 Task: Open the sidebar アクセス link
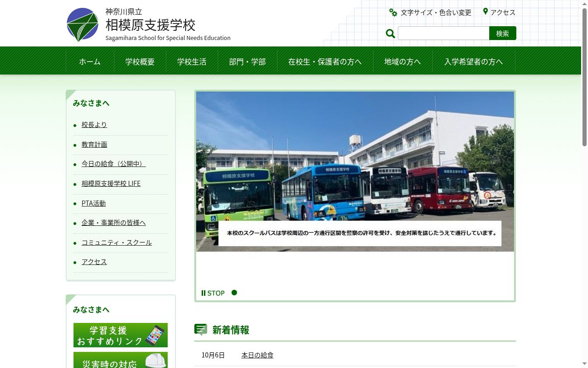[x=94, y=262]
